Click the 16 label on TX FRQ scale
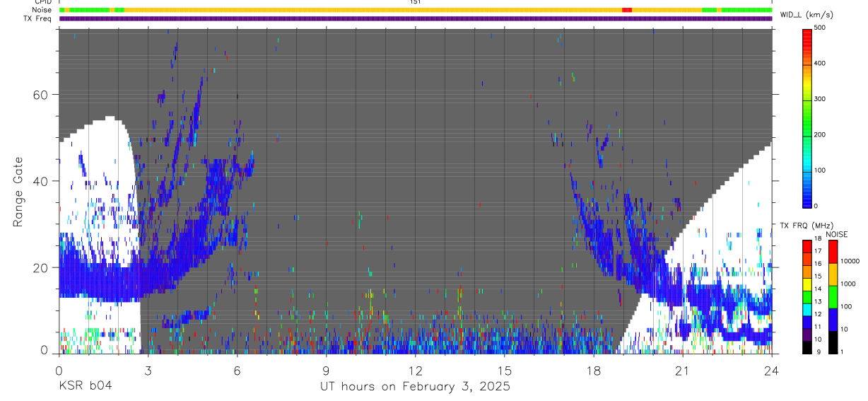 819,264
